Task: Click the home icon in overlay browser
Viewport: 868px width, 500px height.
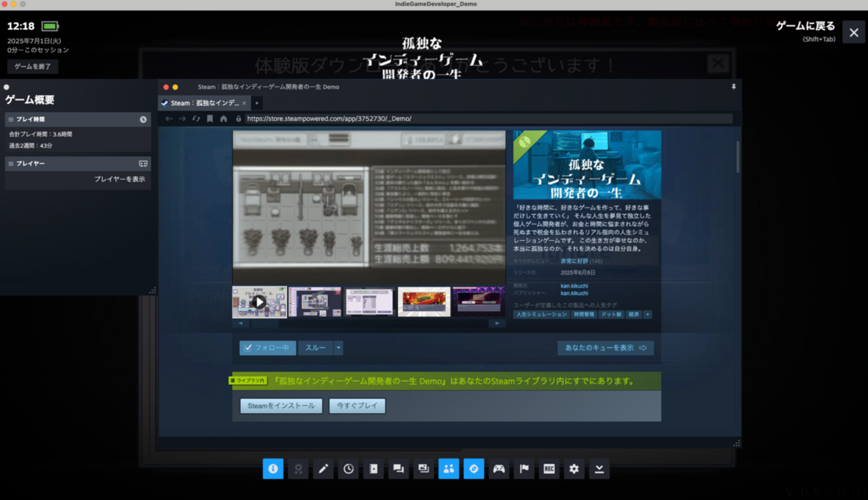Action: click(x=224, y=119)
